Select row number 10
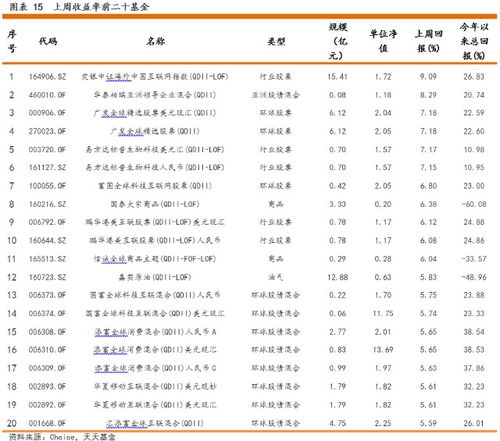 [12, 240]
